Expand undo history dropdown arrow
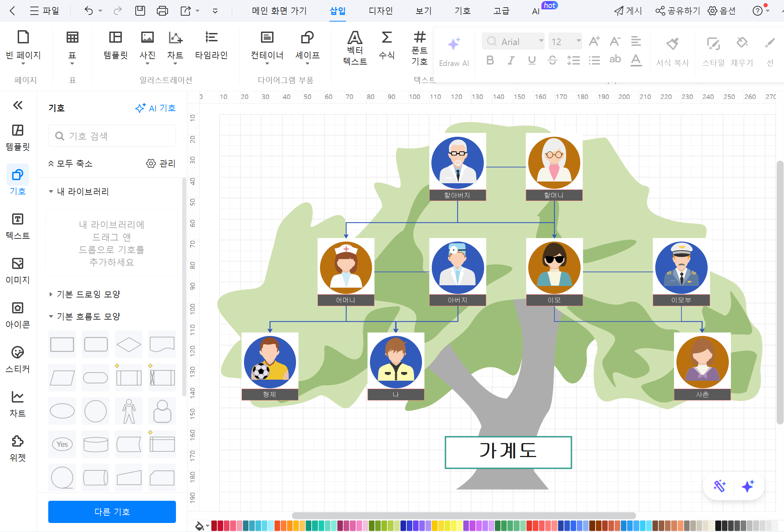784x532 pixels. point(101,11)
